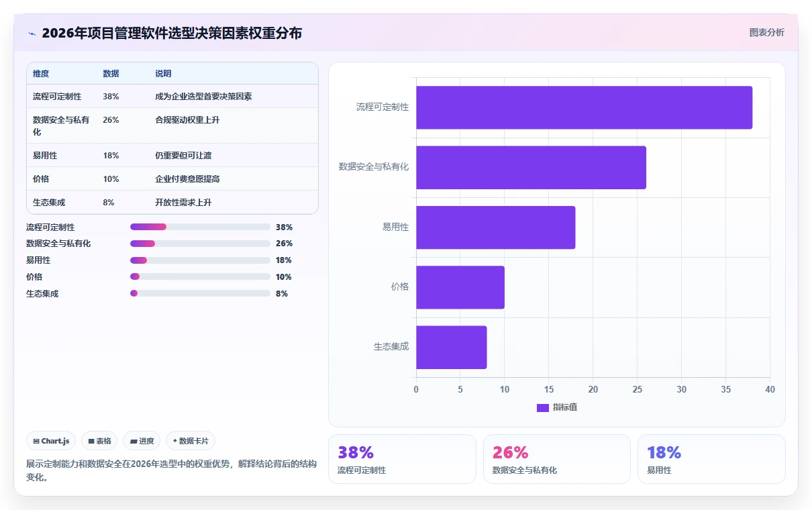Click the chart title 2026年项目管理软件选型决策因素权重分布
Viewport: 812px width, 510px height.
172,33
